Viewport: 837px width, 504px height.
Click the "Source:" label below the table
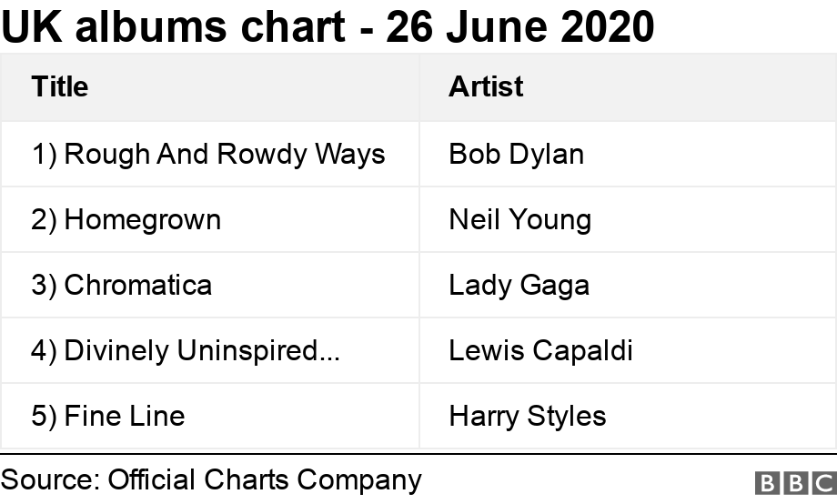coord(50,479)
